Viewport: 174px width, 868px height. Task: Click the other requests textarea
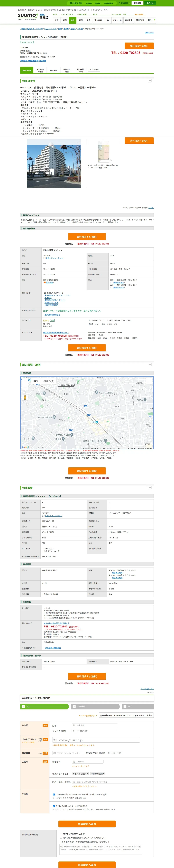[101, 849]
